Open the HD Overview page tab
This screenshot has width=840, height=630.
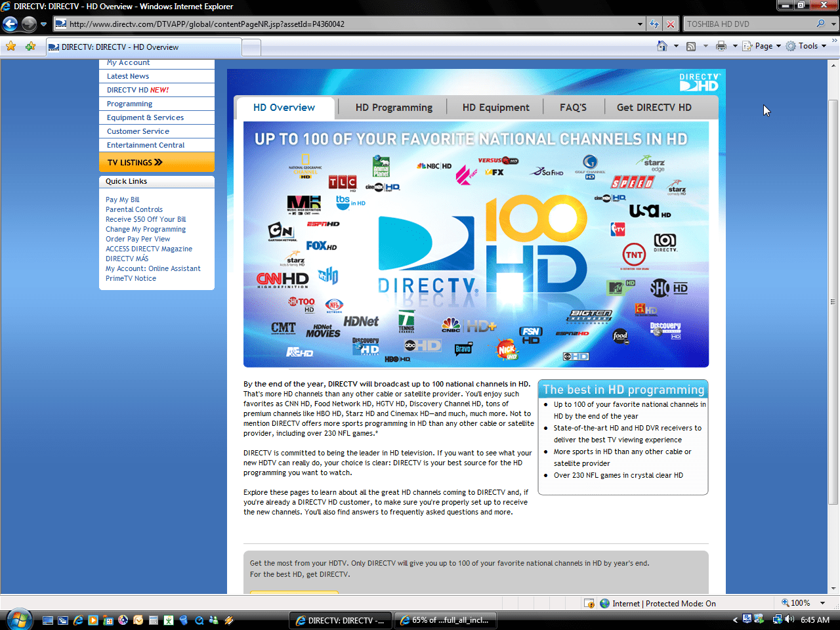point(284,108)
